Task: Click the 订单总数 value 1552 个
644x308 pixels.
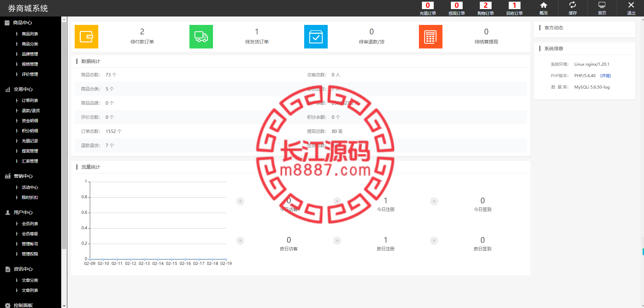Action: (114, 131)
